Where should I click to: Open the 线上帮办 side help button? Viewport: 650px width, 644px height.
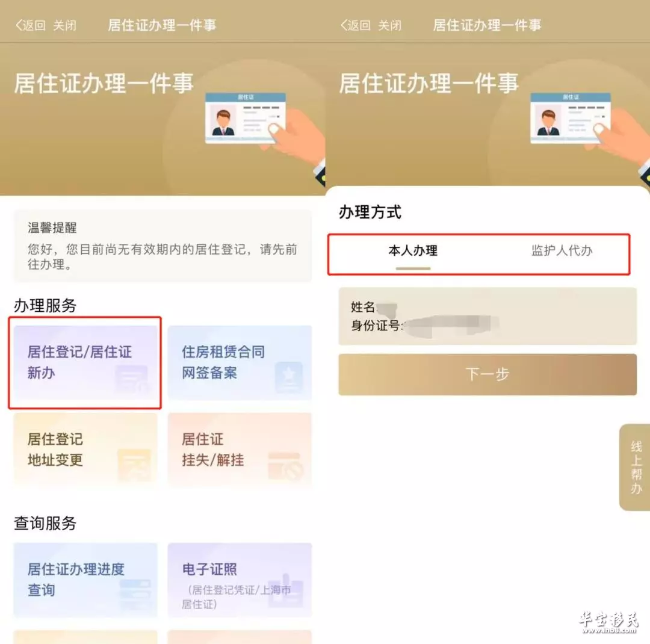tap(635, 467)
